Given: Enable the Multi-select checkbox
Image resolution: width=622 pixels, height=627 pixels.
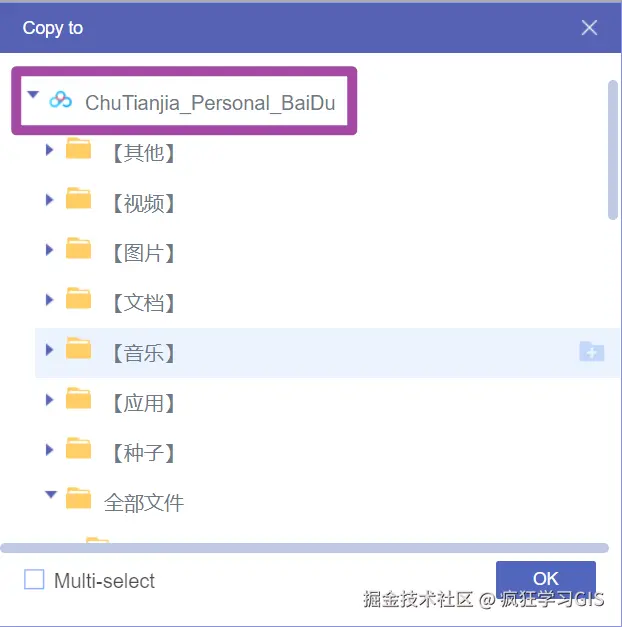Looking at the screenshot, I should (35, 580).
